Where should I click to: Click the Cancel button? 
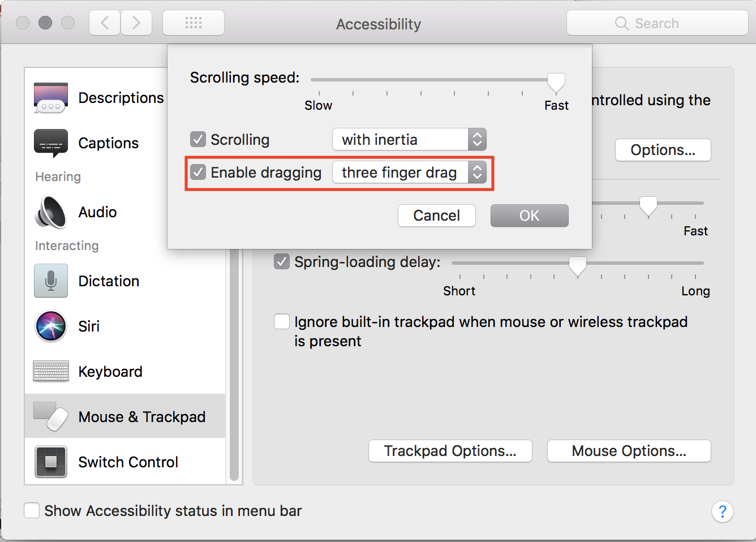coord(437,216)
